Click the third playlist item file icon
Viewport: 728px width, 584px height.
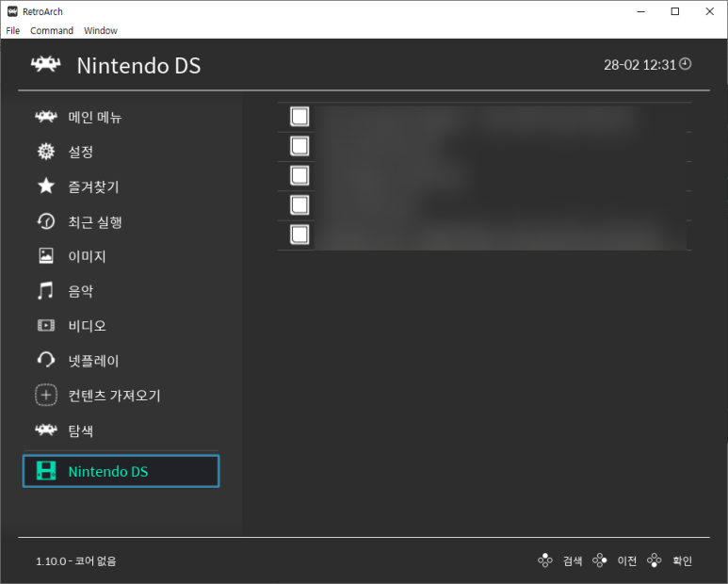[x=299, y=176]
